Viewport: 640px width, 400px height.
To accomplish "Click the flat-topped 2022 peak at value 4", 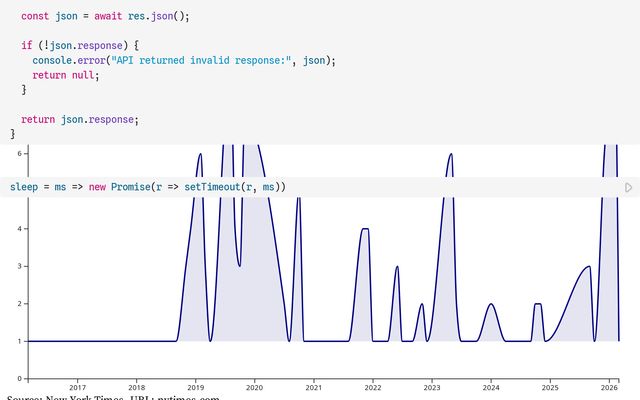I will (x=365, y=229).
